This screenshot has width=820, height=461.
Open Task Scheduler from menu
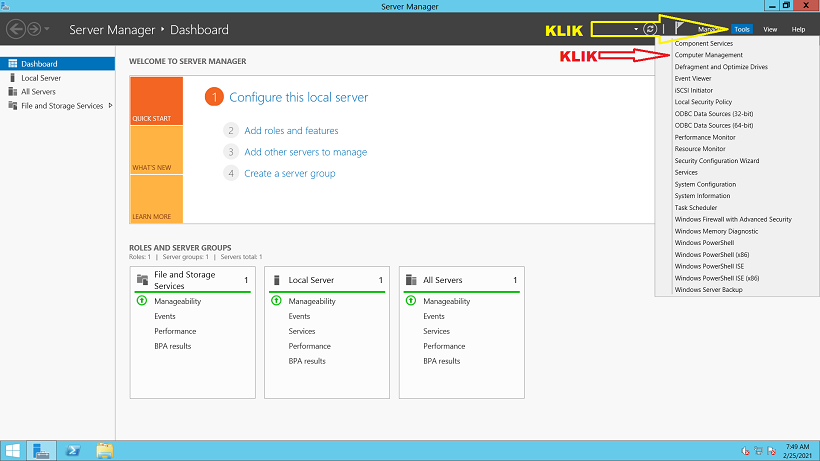(696, 208)
